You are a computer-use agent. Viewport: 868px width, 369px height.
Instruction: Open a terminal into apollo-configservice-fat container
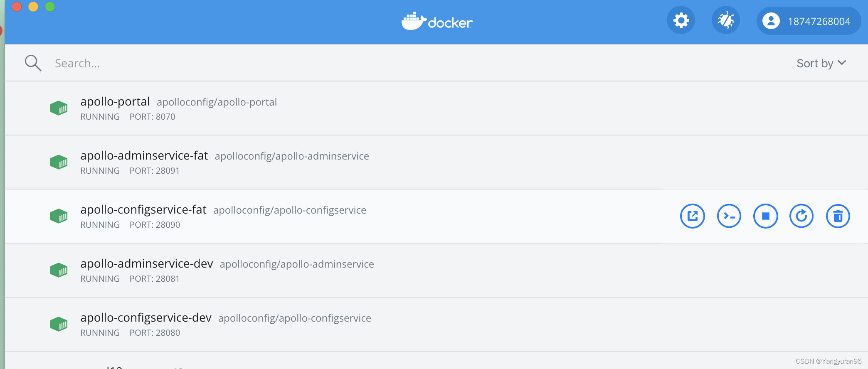click(729, 216)
